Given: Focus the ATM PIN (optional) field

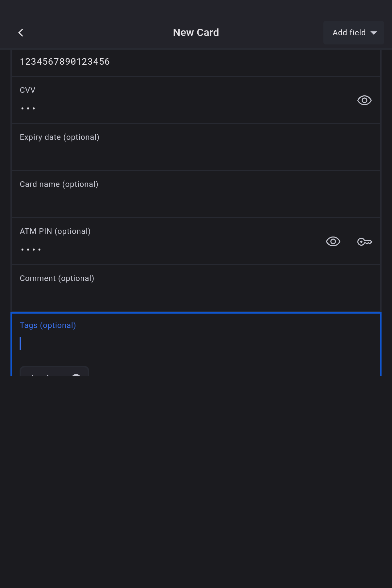Looking at the screenshot, I should [x=163, y=249].
